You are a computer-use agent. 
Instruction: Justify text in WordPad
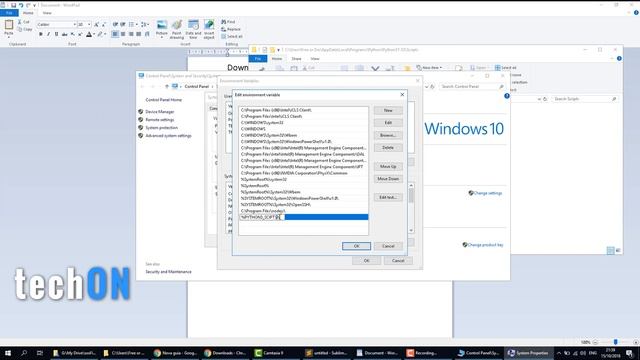click(139, 34)
